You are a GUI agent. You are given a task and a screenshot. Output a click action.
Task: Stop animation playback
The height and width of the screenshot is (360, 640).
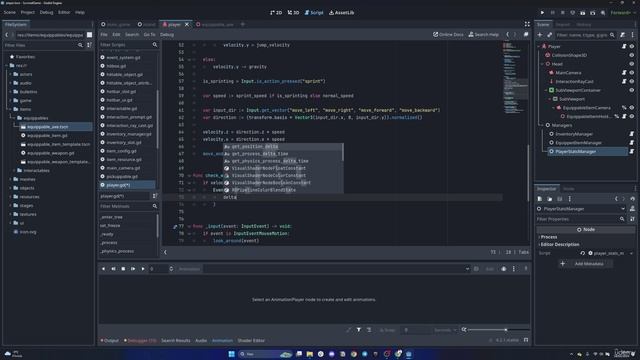pos(123,269)
